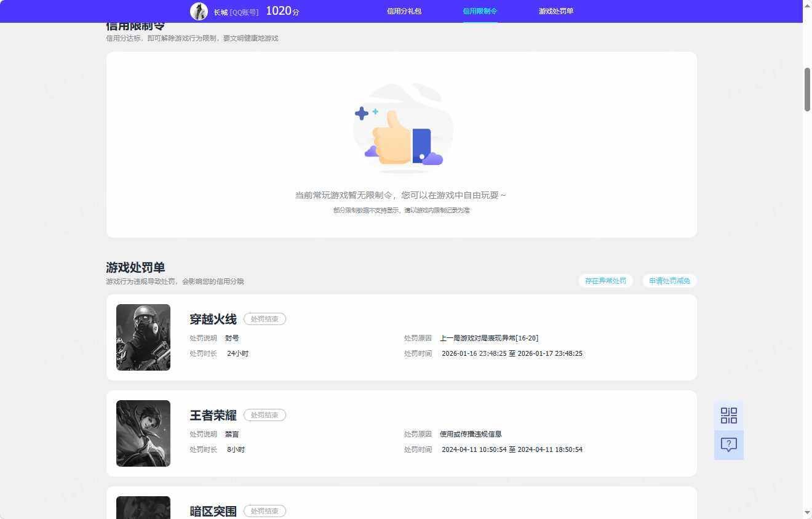Click the 处罚结束 badge beside 王者荣耀

(265, 415)
